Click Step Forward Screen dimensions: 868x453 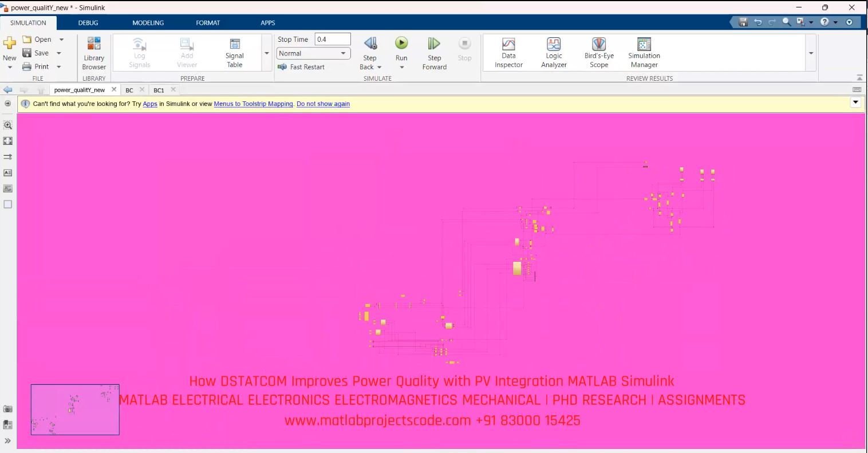point(434,53)
